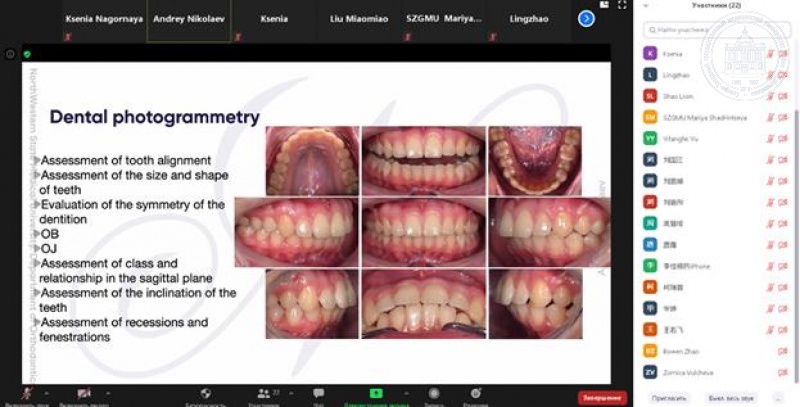Click the purple K avatar for Ksenia

[650, 54]
